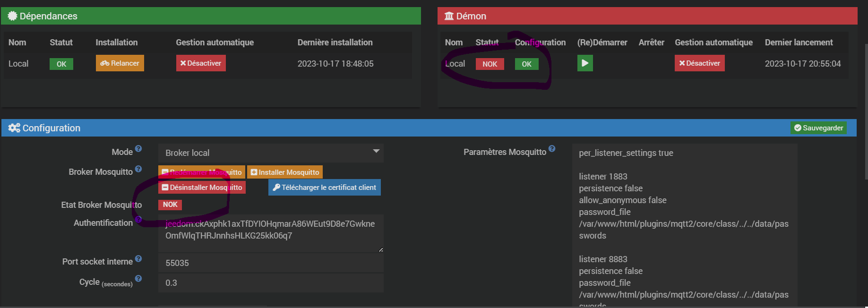Click the Cycle seconds input field
The height and width of the screenshot is (308, 868).
click(270, 283)
